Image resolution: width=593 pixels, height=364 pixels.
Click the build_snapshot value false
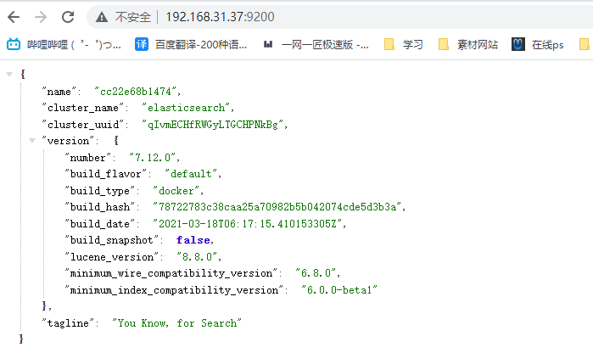(193, 240)
